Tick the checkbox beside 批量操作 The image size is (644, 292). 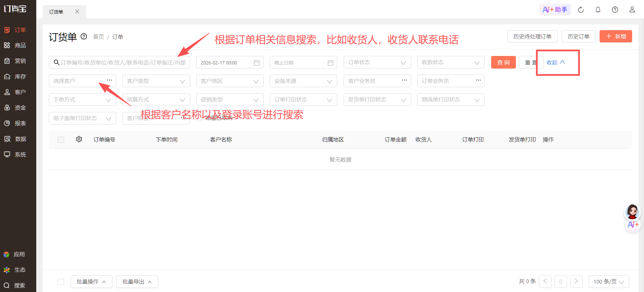click(x=61, y=282)
